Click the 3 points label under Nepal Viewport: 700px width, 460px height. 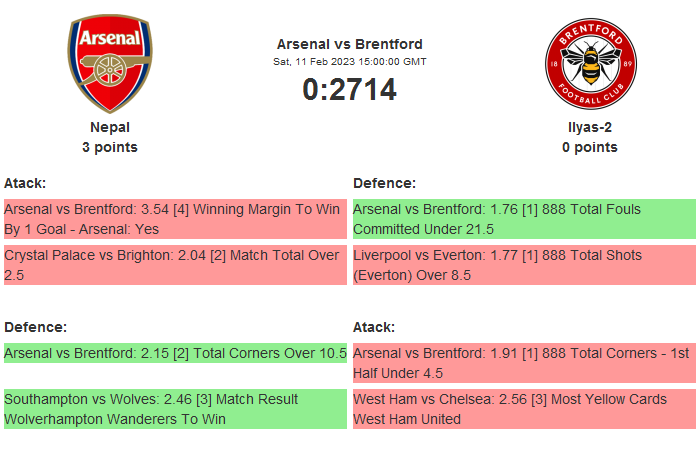110,147
